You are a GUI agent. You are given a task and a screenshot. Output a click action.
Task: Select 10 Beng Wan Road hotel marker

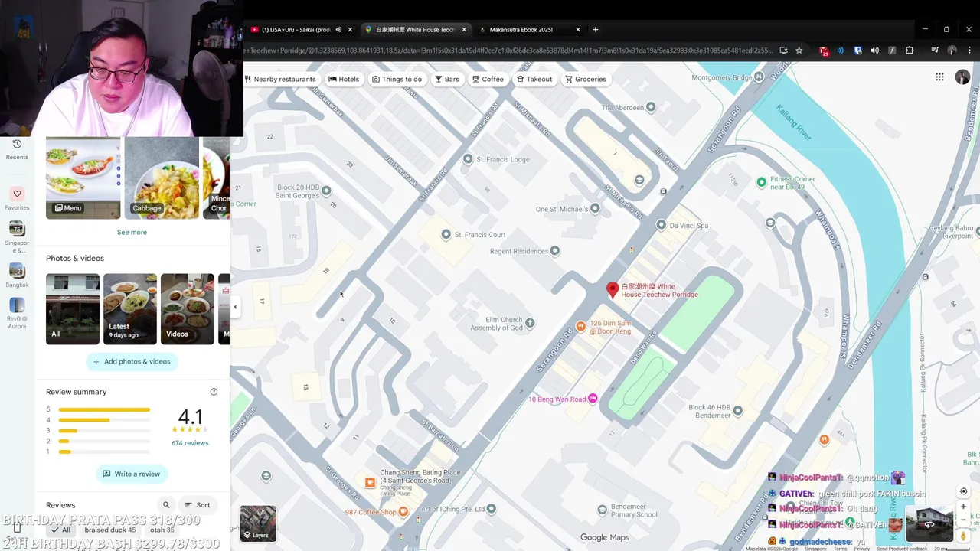(593, 399)
